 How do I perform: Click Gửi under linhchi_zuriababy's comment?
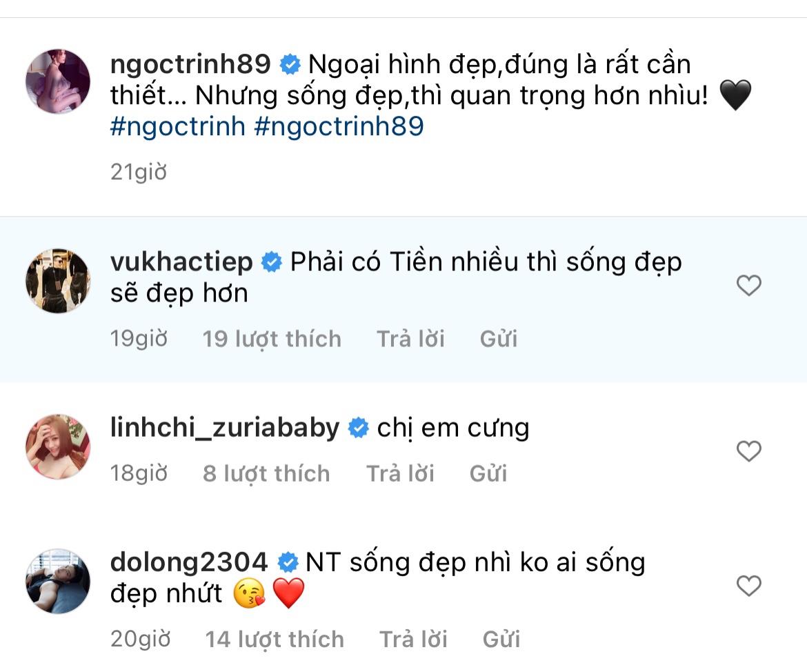488,473
